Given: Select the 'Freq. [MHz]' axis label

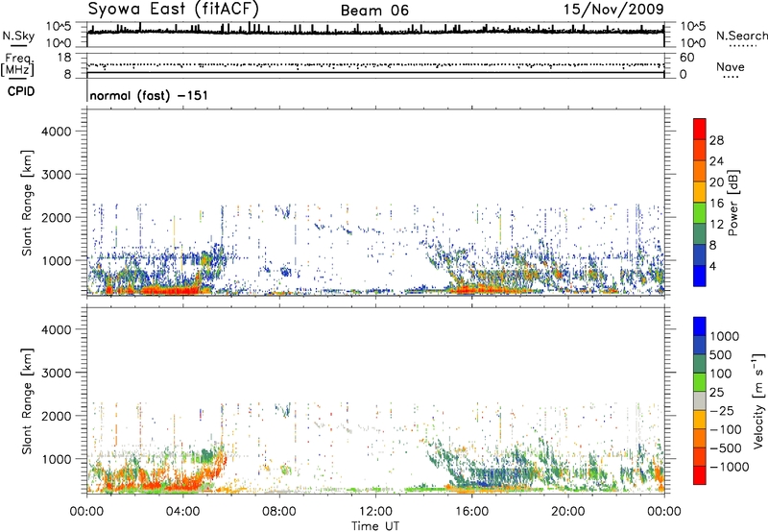Looking at the screenshot, I should pyautogui.click(x=17, y=64).
